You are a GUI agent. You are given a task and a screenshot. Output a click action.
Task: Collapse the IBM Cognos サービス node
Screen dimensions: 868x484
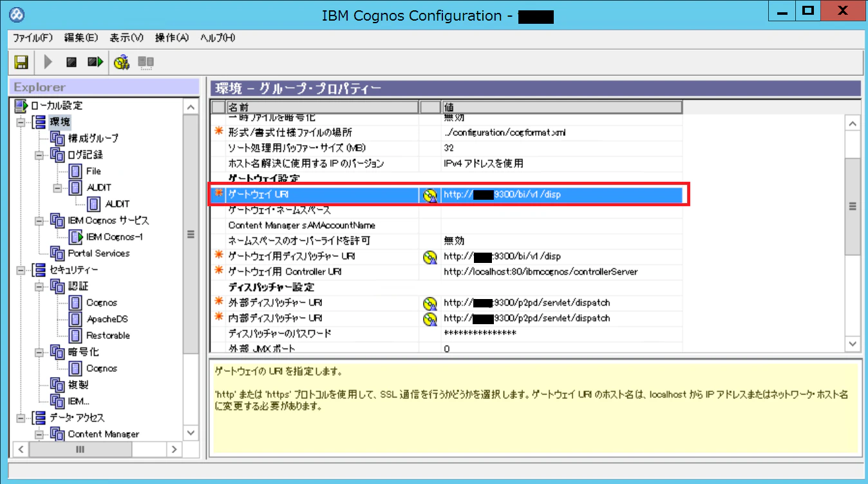point(39,220)
